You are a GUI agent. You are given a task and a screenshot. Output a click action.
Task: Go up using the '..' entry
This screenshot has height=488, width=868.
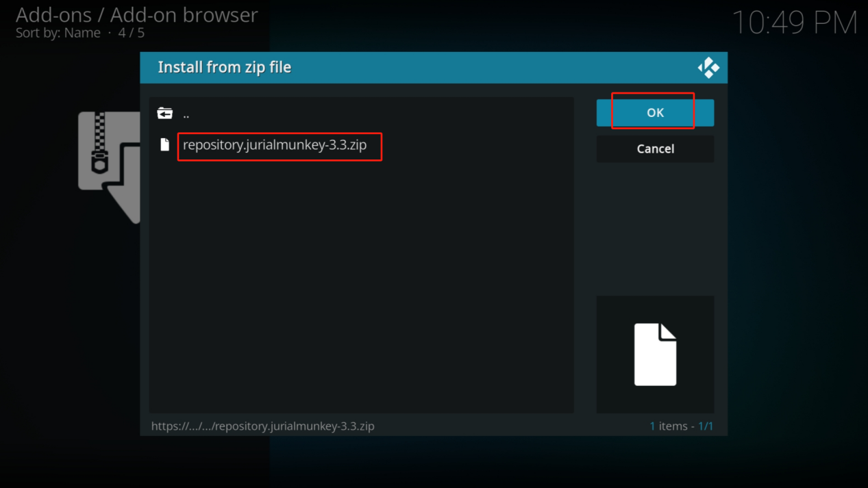pyautogui.click(x=186, y=114)
